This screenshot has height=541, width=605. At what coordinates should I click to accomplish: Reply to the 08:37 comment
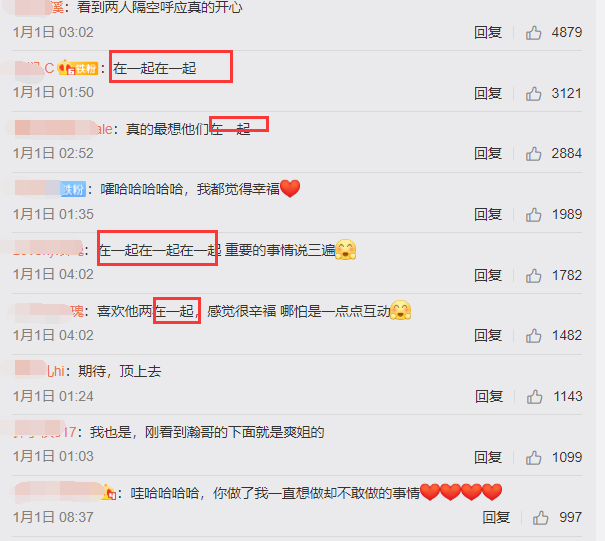[x=496, y=517]
